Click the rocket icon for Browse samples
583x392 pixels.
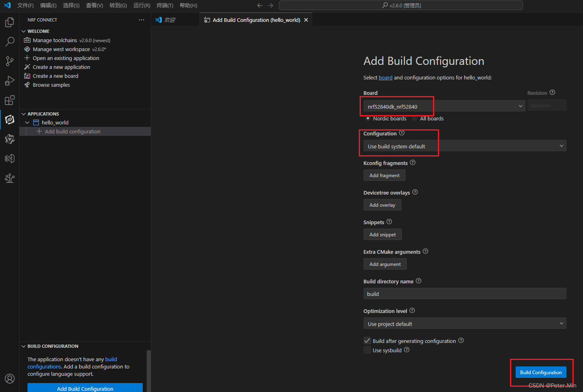(x=27, y=85)
